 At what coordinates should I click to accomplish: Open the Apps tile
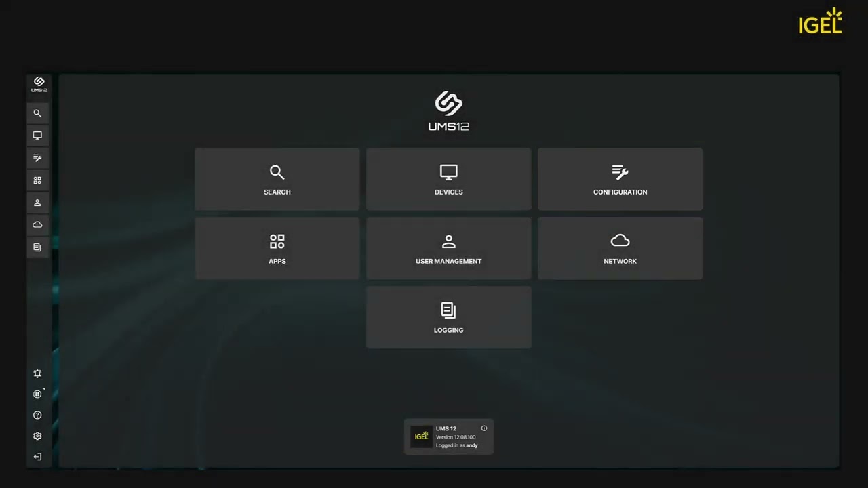coord(277,249)
